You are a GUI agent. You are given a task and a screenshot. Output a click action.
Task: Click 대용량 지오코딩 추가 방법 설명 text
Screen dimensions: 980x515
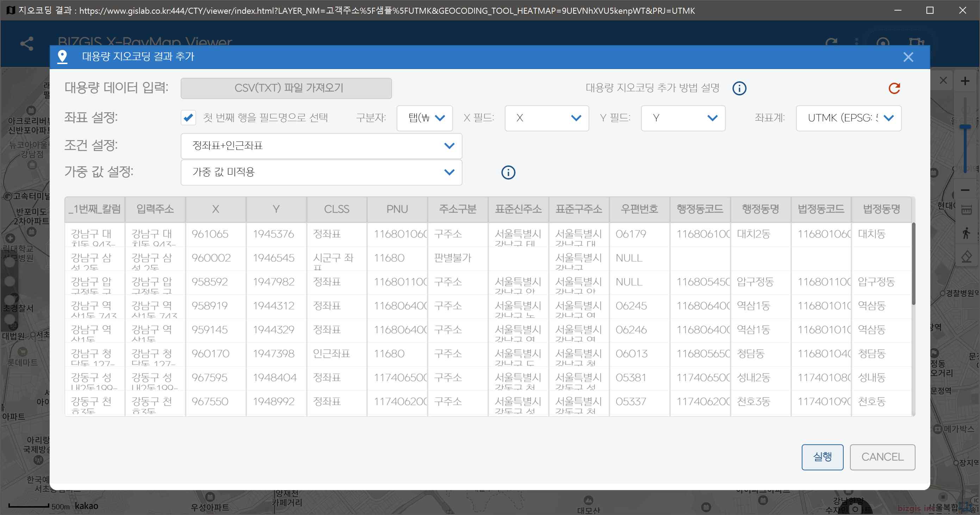[652, 88]
